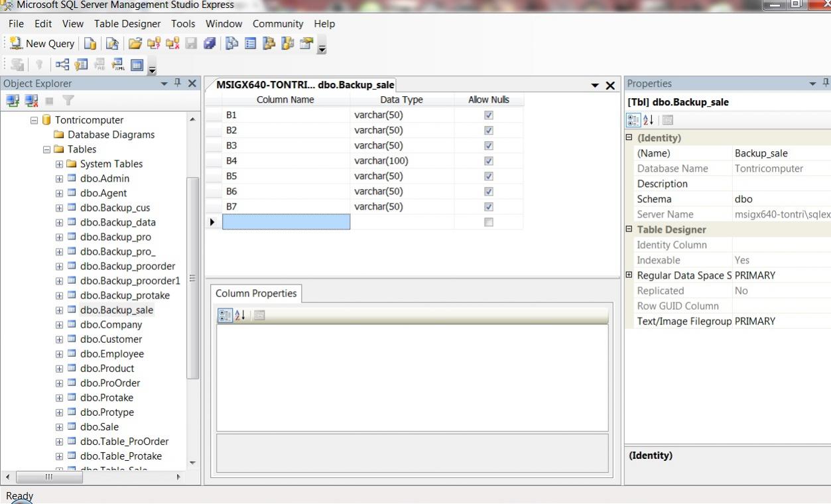The image size is (831, 504).
Task: Expand the Regular Data Space property
Action: (x=629, y=275)
